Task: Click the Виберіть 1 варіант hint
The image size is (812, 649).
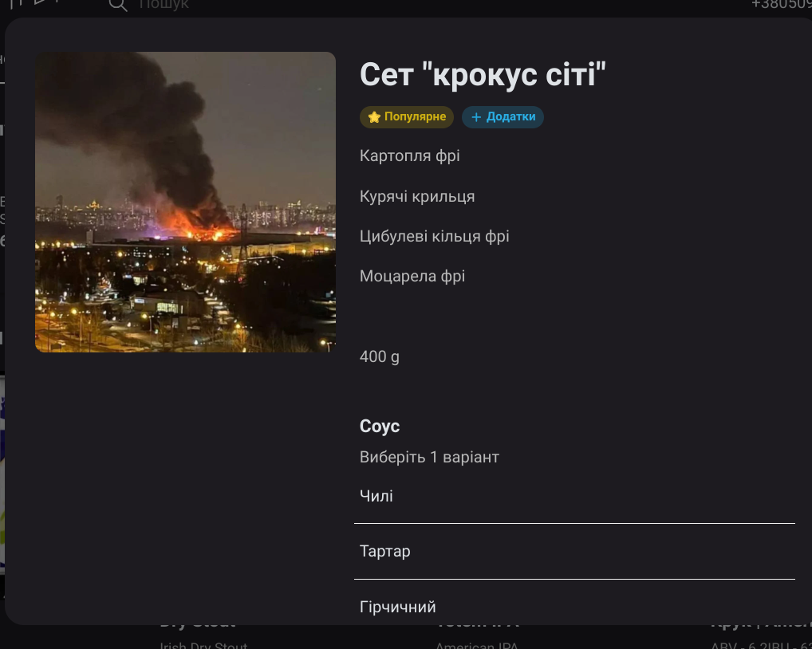Action: (x=429, y=458)
